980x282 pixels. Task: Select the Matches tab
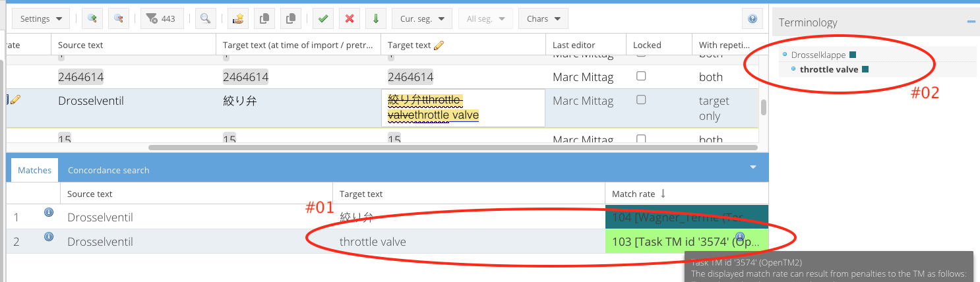click(x=34, y=170)
